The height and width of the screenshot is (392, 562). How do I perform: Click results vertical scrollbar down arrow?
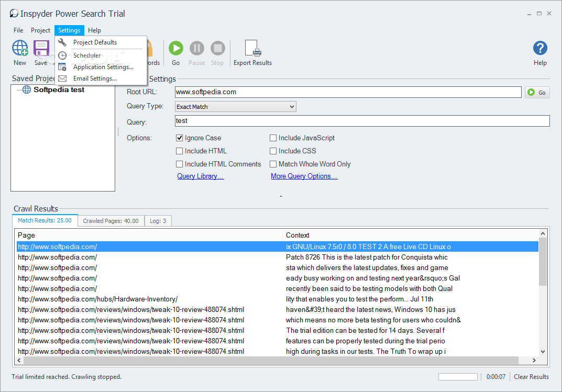tap(543, 352)
